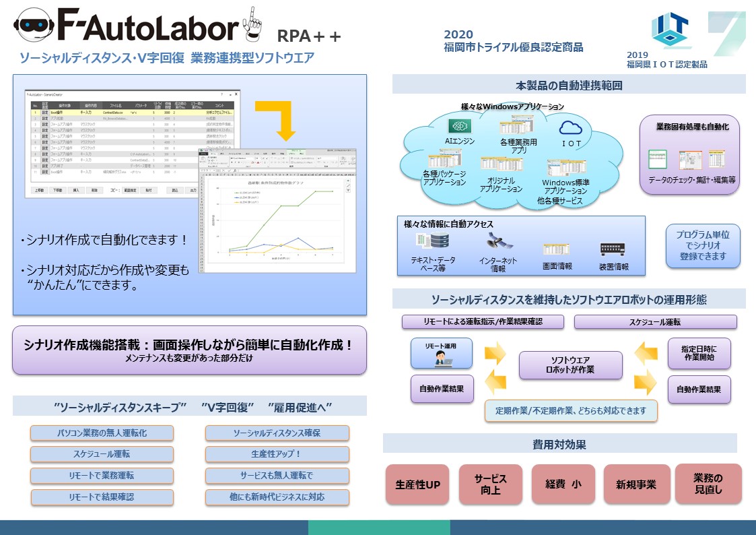Select サービスも無人運転で box
This screenshot has height=535, width=756.
pos(277,475)
